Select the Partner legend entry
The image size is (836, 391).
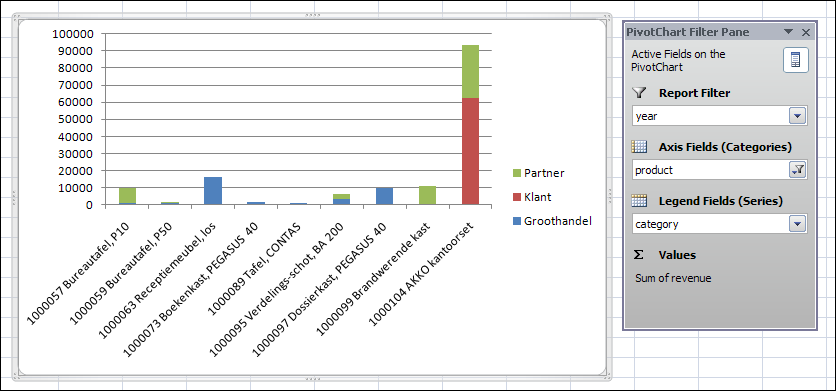point(537,173)
